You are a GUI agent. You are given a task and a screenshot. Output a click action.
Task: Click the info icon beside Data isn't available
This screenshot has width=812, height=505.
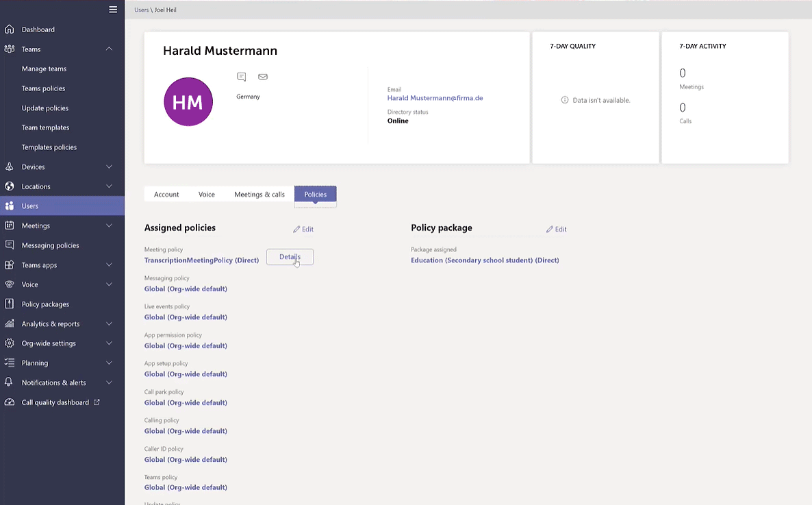coord(564,100)
